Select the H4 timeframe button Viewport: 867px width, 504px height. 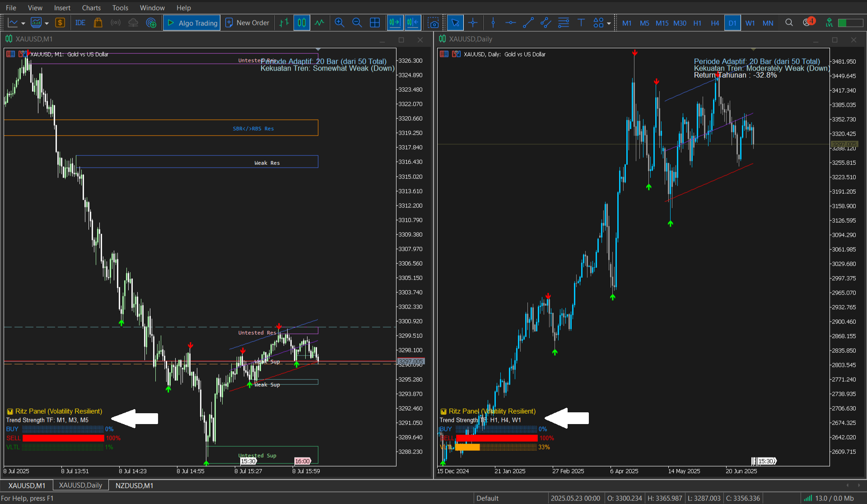715,23
